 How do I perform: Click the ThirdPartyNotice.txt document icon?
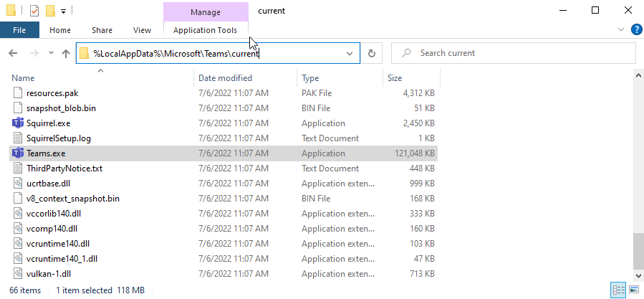coord(17,169)
